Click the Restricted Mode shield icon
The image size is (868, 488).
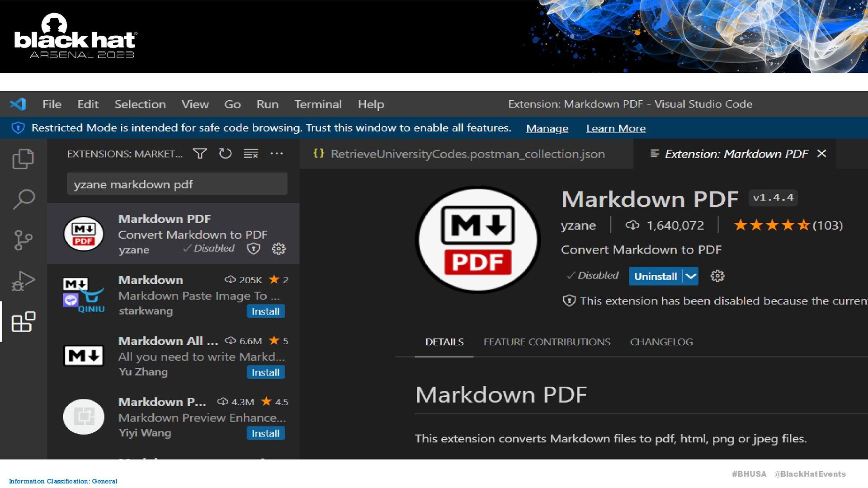[18, 128]
